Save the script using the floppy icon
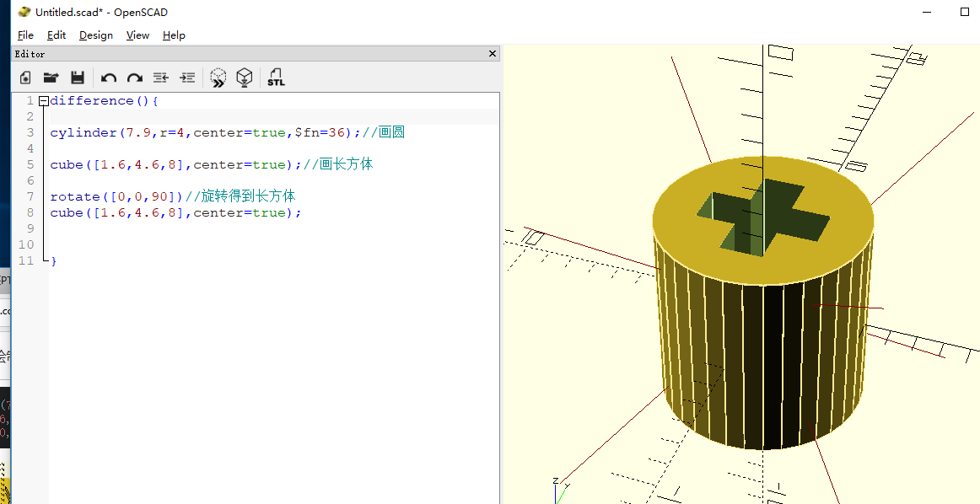 78,78
